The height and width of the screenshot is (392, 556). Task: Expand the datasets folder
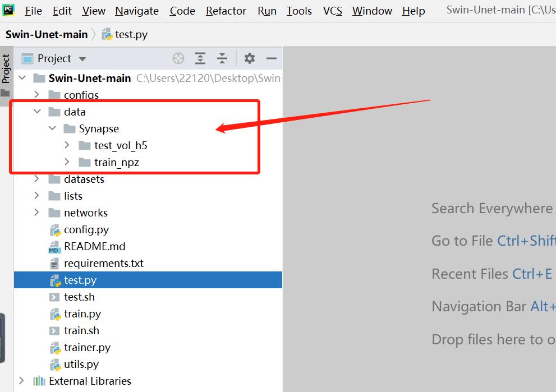click(37, 179)
